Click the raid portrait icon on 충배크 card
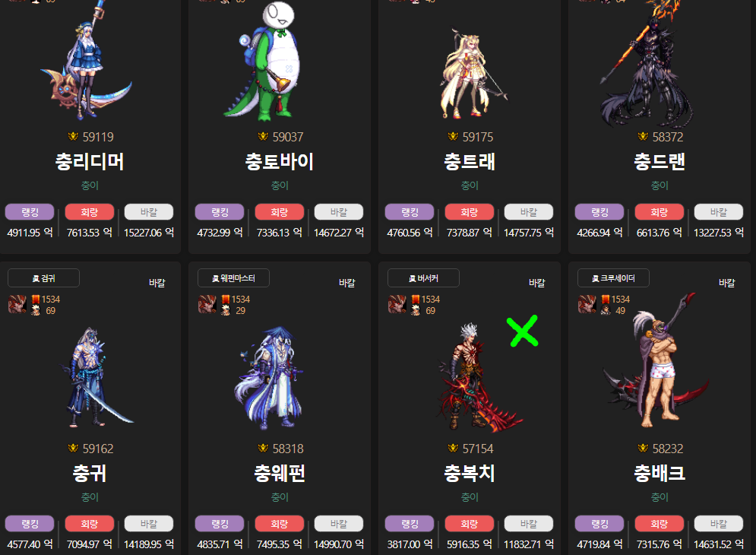 pyautogui.click(x=587, y=305)
